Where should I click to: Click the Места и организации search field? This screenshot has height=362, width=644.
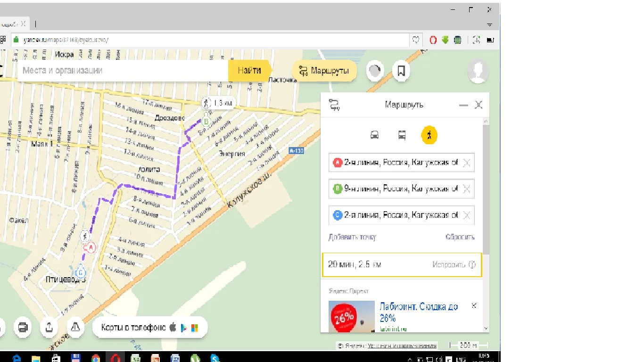coord(123,71)
